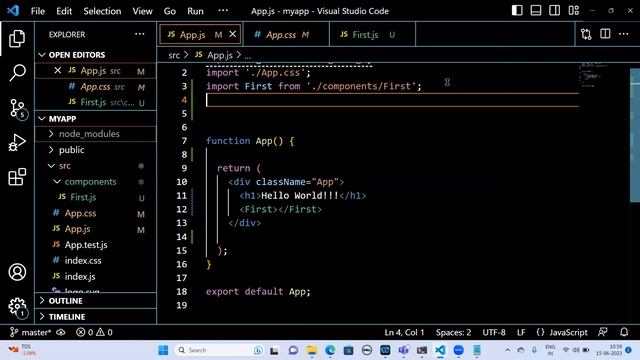Screen dimensions: 640x360
Task: Click the master branch in the status bar
Action: pos(31,332)
